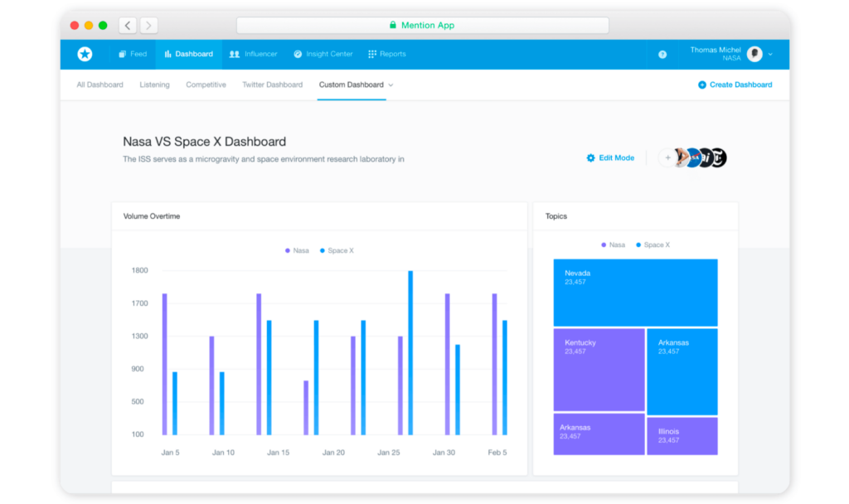Screen dimensions: 849x504
Task: Expand the Custom Dashboard dropdown arrow
Action: [391, 85]
